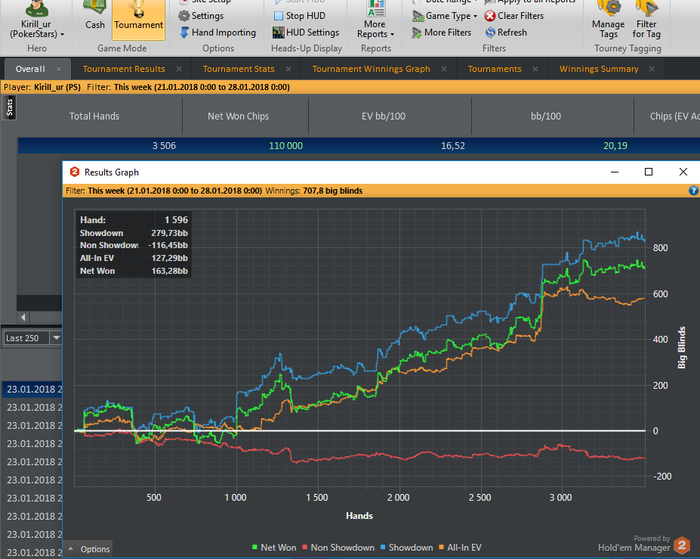This screenshot has height=559, width=700.
Task: Click the Hold'em Manager 2 logo
Action: tap(682, 545)
